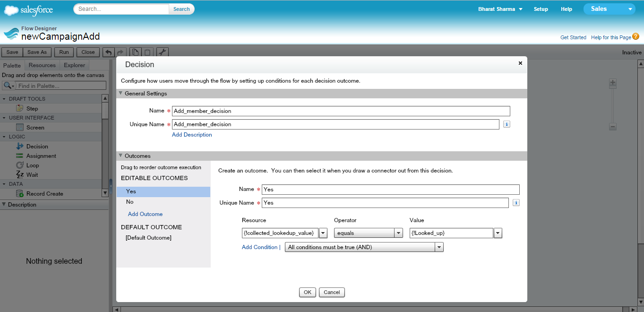This screenshot has width=644, height=312.
Task: Click the info icon beside general Unique Name
Action: coord(507,124)
